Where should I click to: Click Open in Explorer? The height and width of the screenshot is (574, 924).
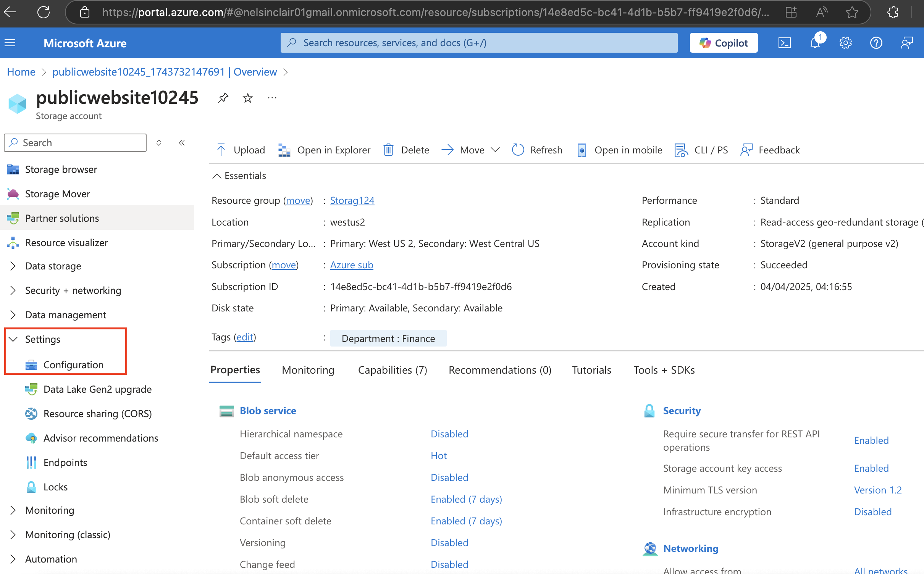[324, 150]
